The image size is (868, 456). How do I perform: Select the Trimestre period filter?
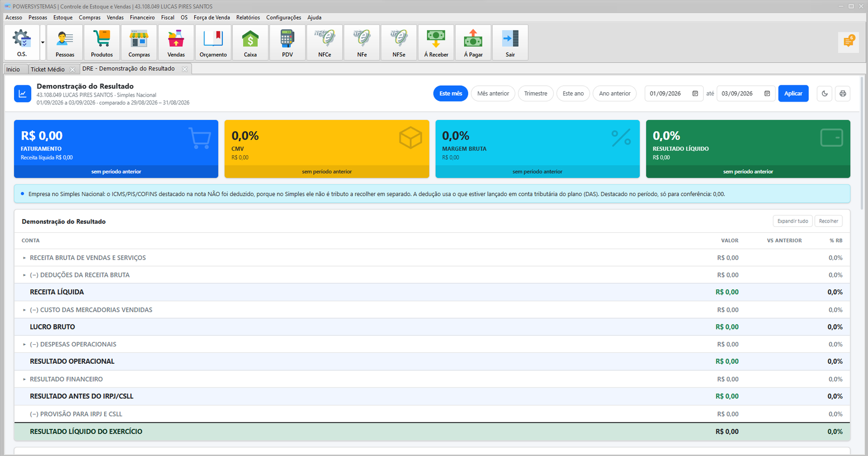(535, 93)
